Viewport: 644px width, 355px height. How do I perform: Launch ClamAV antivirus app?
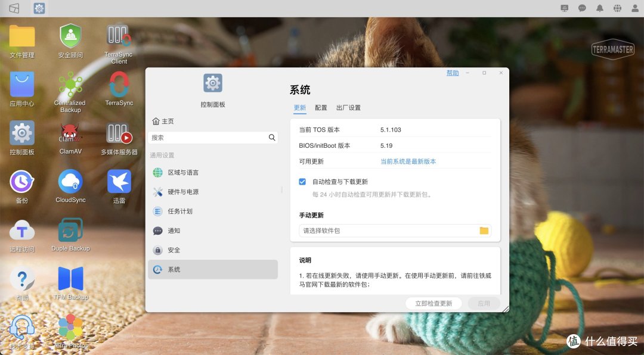(x=70, y=133)
